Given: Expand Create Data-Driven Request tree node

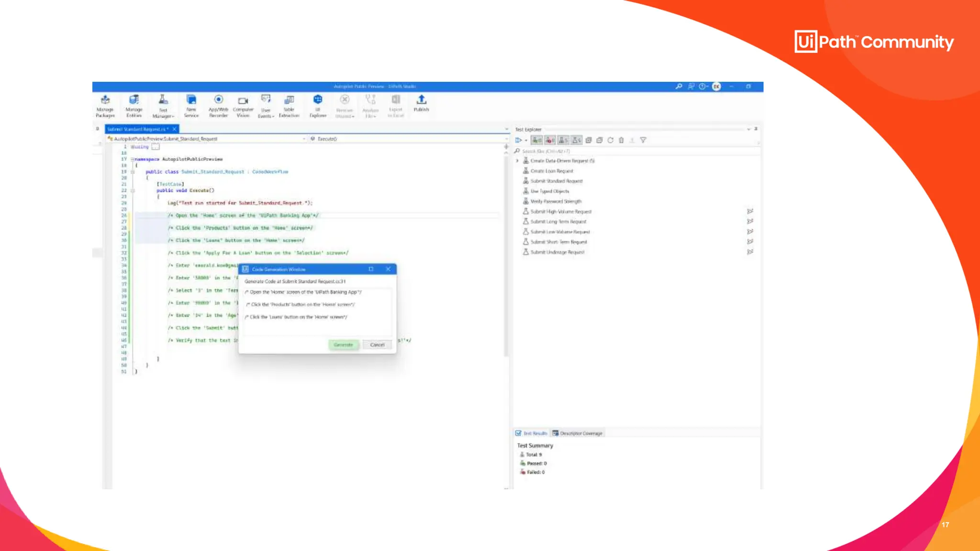Looking at the screenshot, I should (x=517, y=161).
